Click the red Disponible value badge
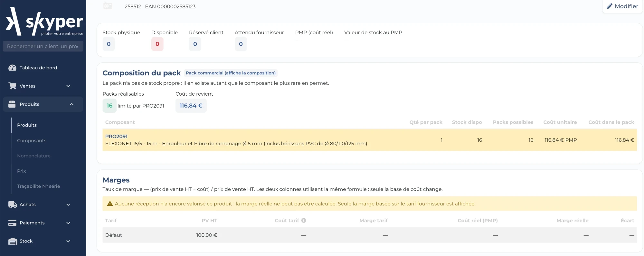 (157, 44)
